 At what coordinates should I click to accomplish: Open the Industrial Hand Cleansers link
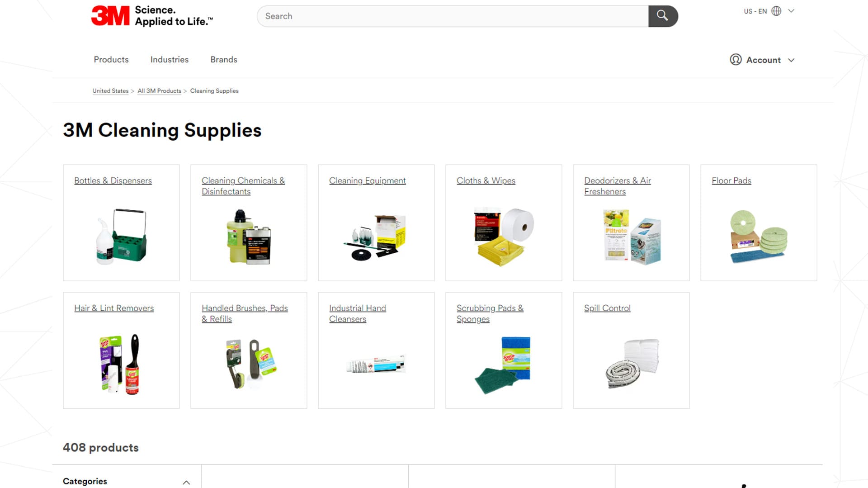click(x=358, y=313)
